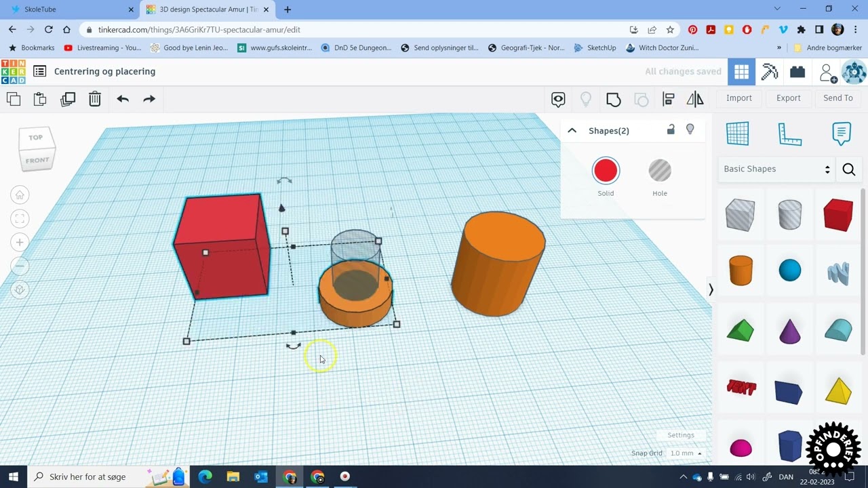Select the 3D design Spectacular Amur tab
This screenshot has width=868, height=488.
pos(208,9)
